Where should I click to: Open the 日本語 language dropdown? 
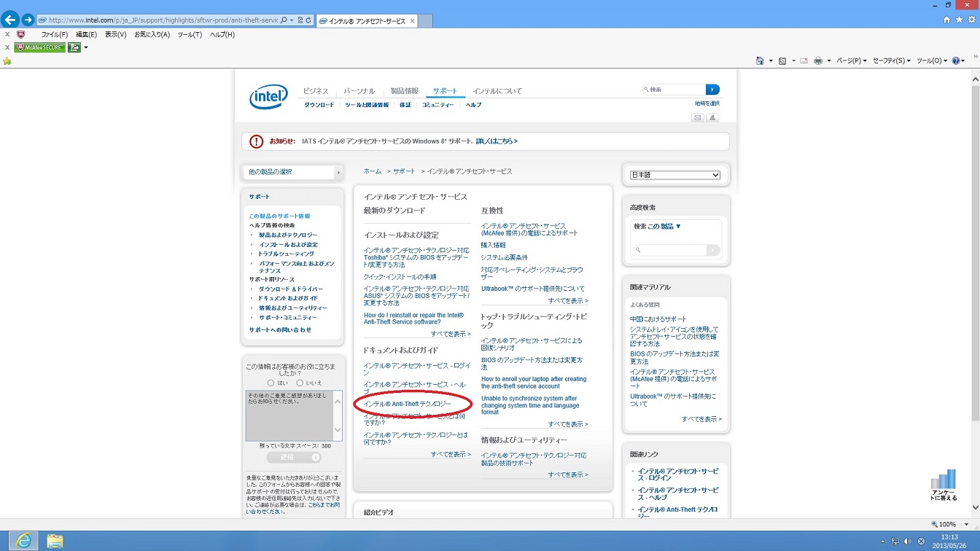pos(675,175)
